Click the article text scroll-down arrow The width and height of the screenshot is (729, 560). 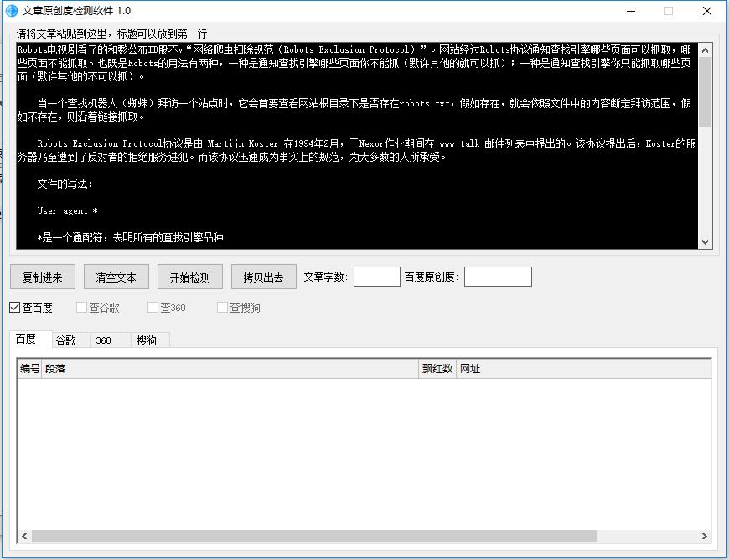coord(705,242)
